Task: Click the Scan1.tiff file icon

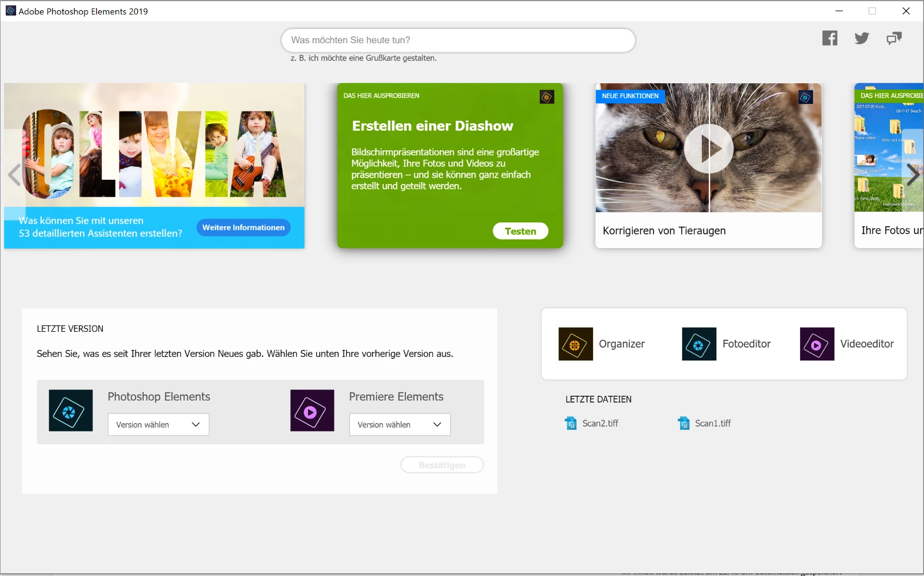Action: [684, 423]
